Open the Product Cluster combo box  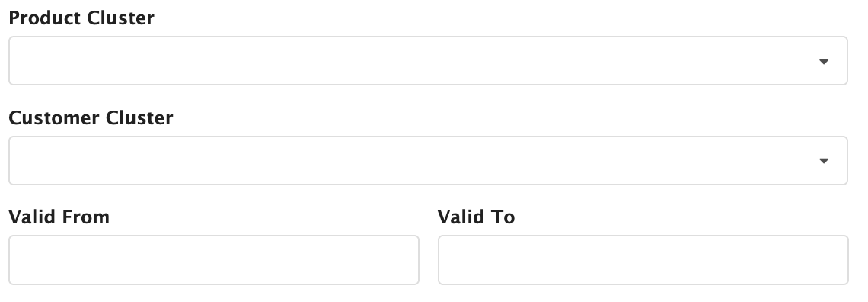click(428, 61)
